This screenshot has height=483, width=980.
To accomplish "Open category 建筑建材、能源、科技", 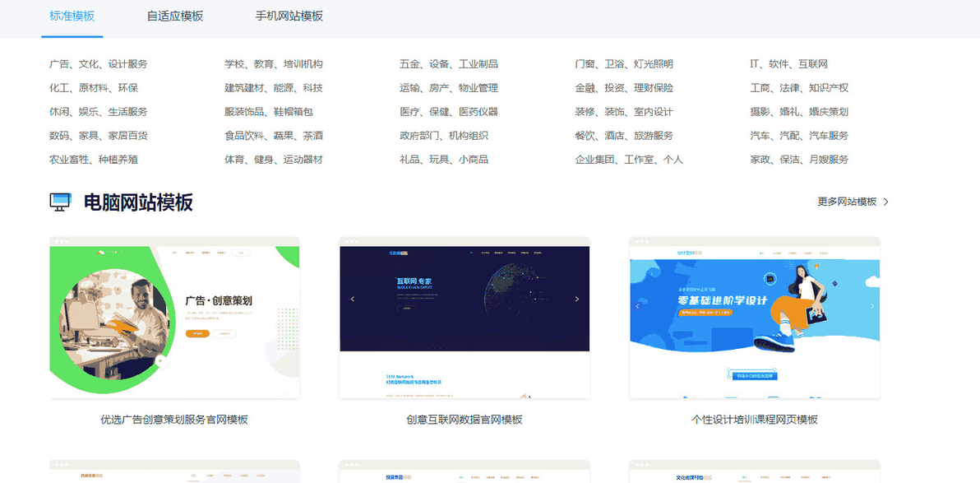I will coord(274,87).
